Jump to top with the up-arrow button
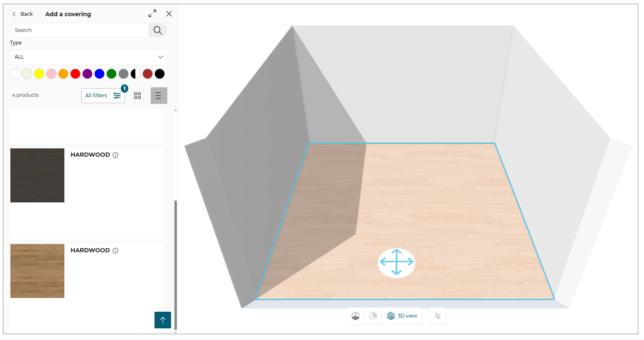Viewport: 644px width, 340px height. [163, 320]
